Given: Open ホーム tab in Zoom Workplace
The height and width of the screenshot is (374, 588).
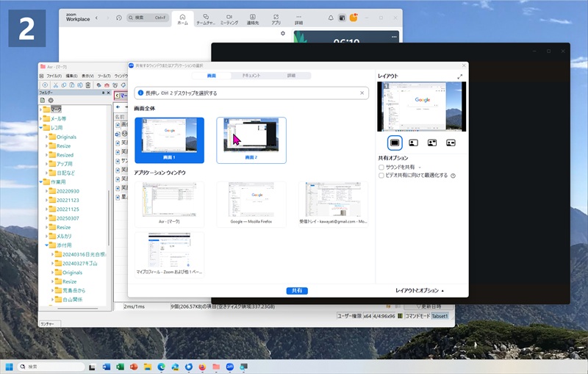Looking at the screenshot, I should 182,19.
